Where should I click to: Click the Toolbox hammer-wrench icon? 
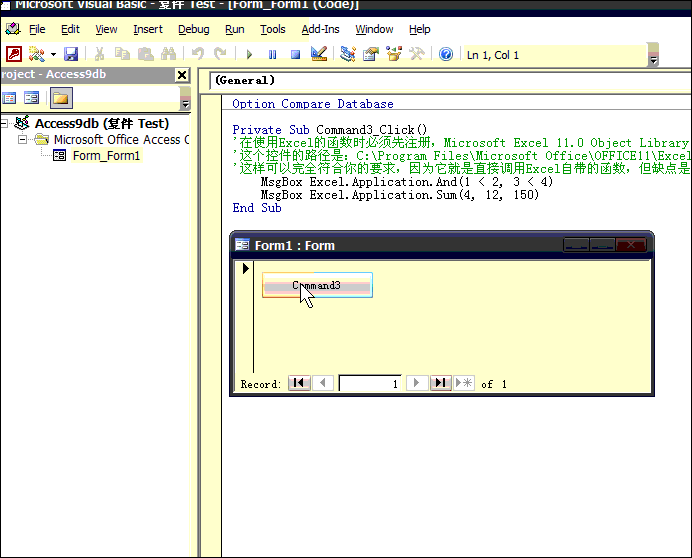click(417, 54)
